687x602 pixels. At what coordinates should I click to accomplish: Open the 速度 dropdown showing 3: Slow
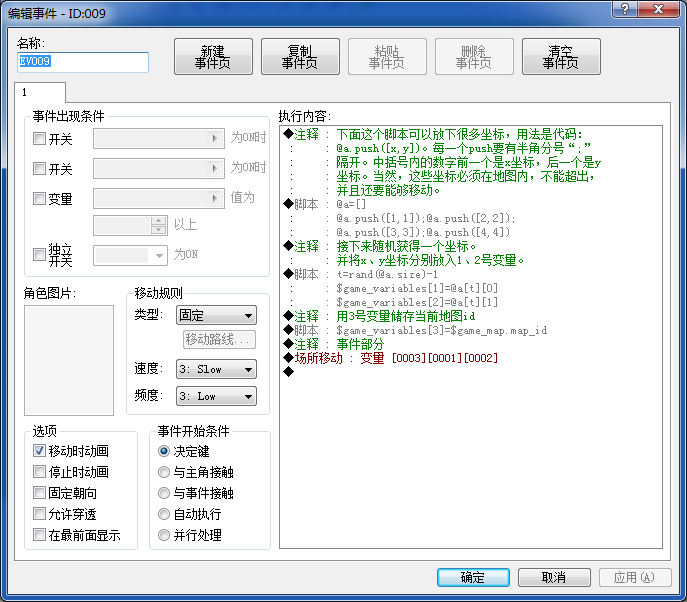[216, 369]
